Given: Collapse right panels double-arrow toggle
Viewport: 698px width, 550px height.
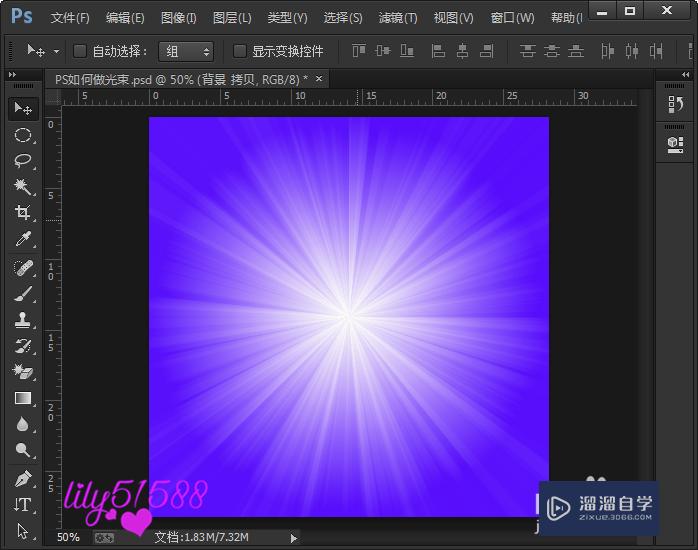Looking at the screenshot, I should pos(686,75).
